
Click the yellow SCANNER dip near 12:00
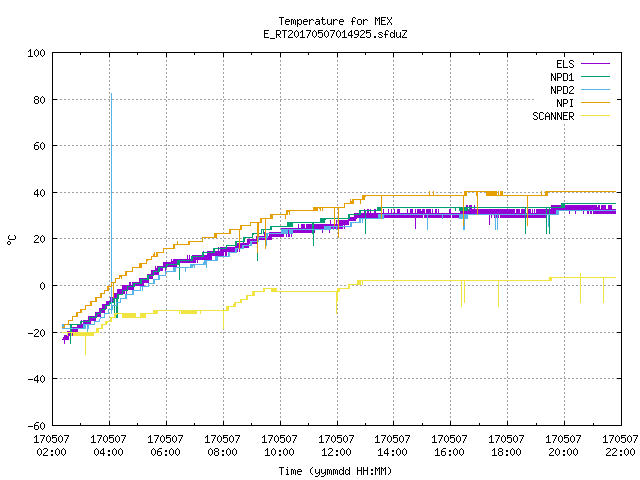pyautogui.click(x=337, y=302)
